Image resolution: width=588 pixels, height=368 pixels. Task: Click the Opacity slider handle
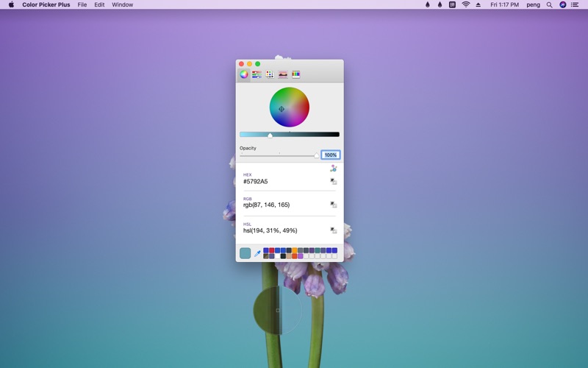(x=317, y=155)
